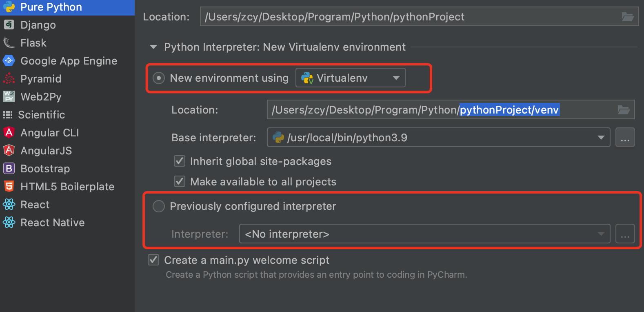The image size is (644, 312).
Task: Select React project type
Action: pos(67,204)
